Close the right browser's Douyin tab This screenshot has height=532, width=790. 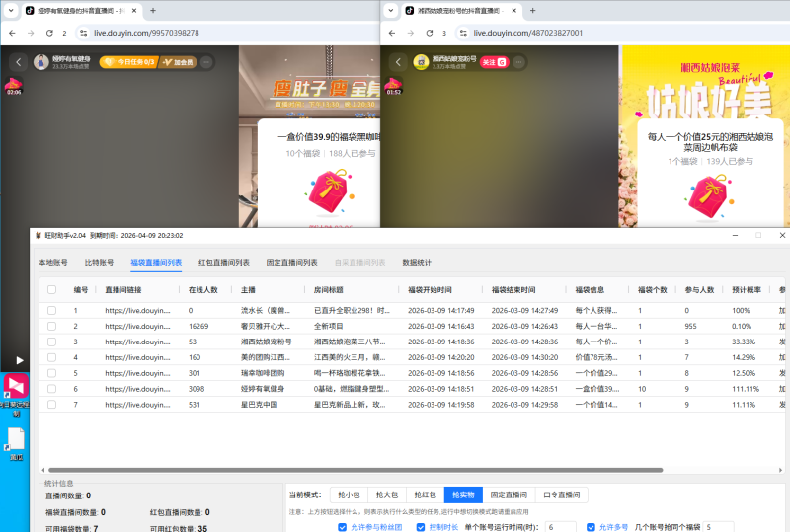513,10
